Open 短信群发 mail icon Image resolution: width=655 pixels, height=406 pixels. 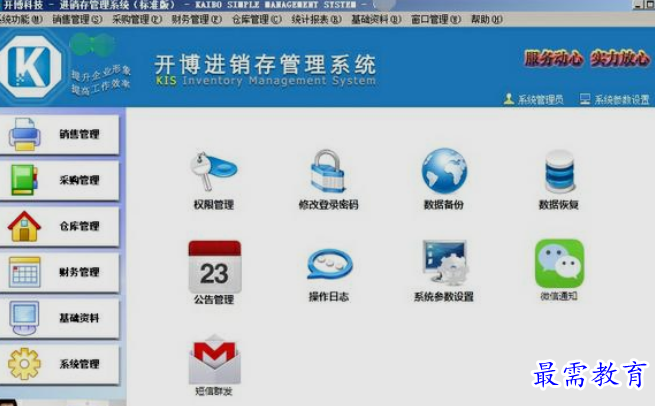pos(215,360)
